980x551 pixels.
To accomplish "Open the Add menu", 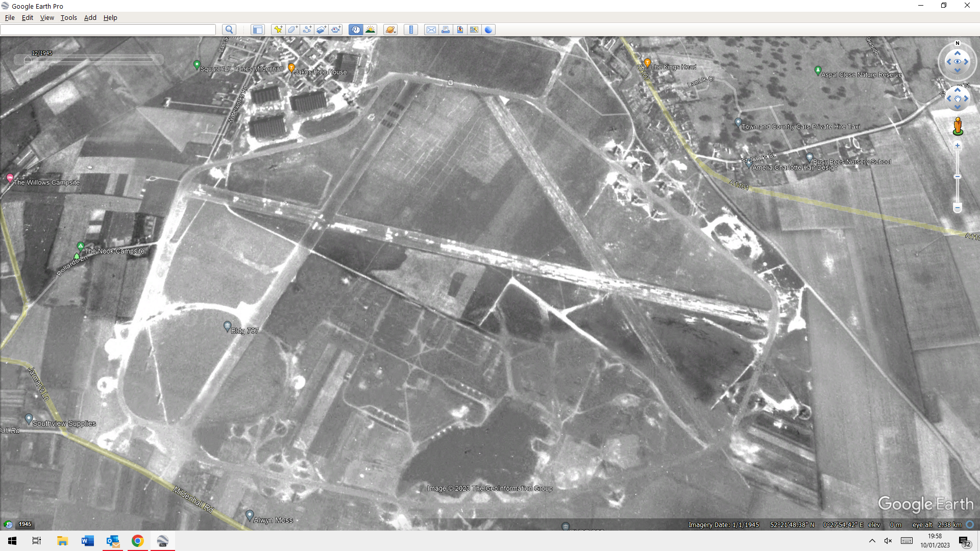I will click(90, 17).
